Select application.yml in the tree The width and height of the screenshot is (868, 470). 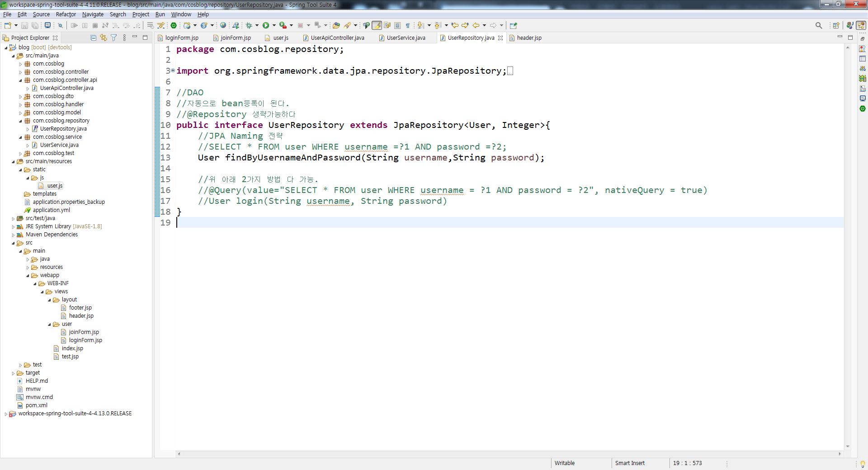[51, 210]
